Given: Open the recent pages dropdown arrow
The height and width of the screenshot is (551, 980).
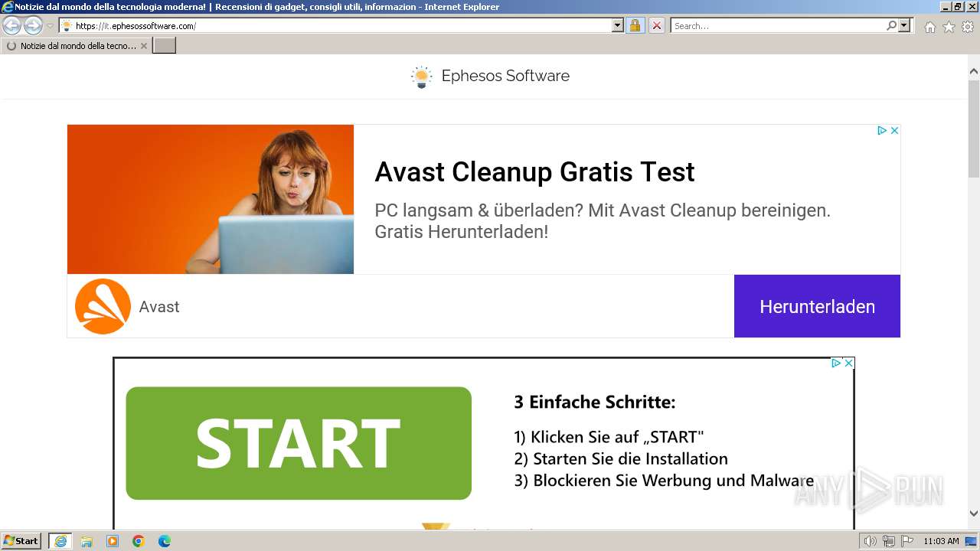Looking at the screenshot, I should [x=50, y=26].
